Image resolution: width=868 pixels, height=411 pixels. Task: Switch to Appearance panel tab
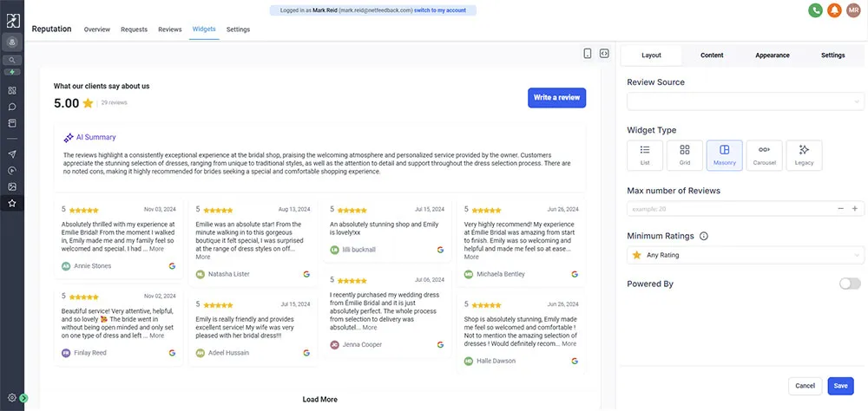coord(773,55)
